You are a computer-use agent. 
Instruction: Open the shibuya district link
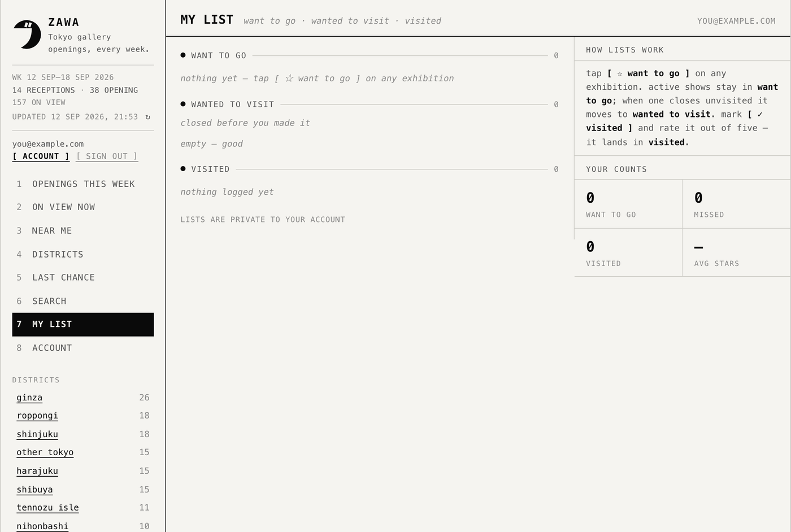tap(34, 490)
